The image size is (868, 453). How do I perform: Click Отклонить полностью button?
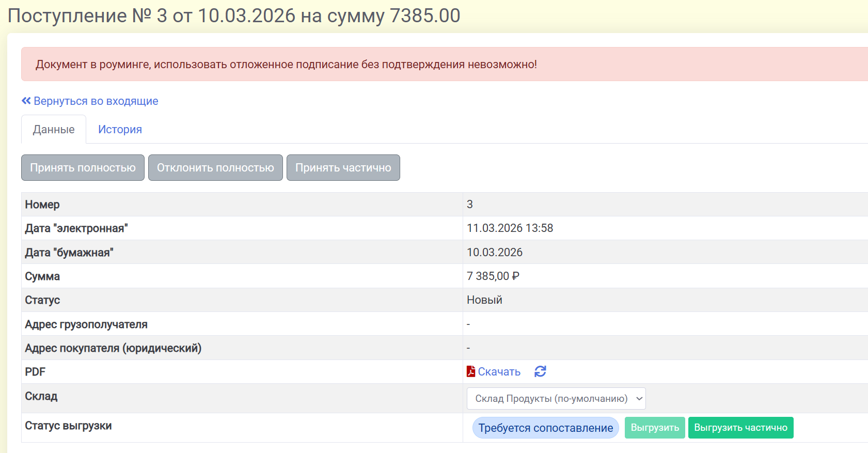pos(215,168)
